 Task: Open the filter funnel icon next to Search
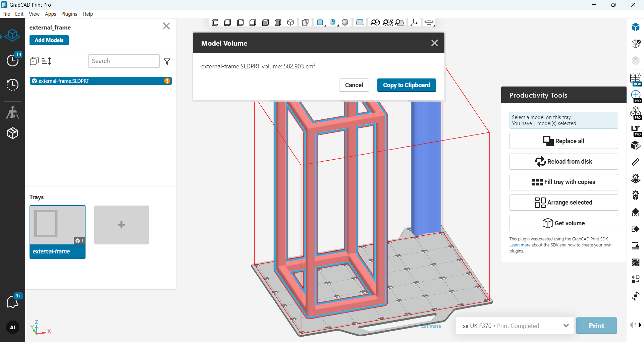click(x=167, y=61)
